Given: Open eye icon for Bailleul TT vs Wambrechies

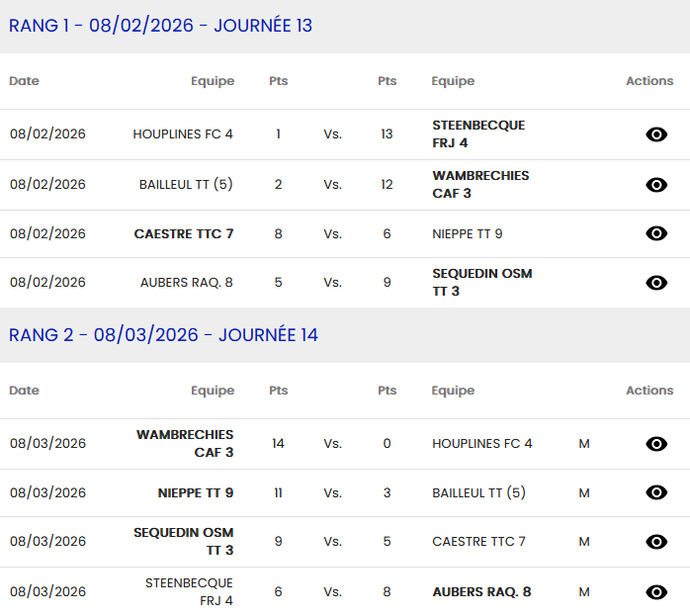Looking at the screenshot, I should (656, 185).
